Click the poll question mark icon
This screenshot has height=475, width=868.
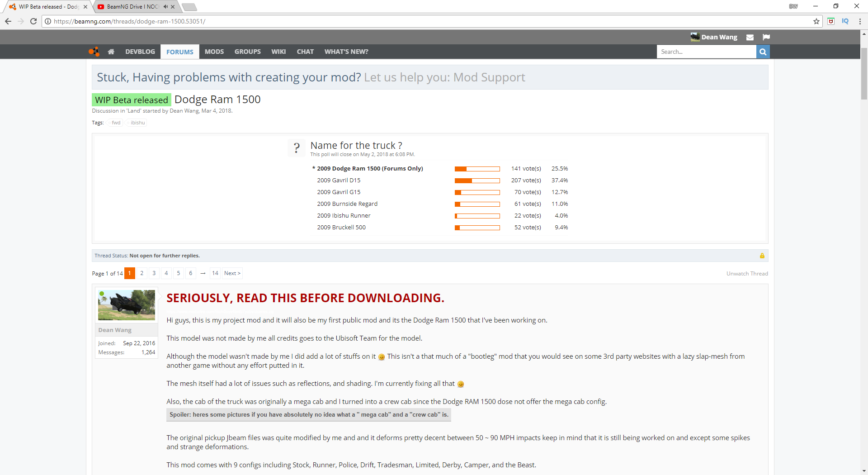coord(297,148)
